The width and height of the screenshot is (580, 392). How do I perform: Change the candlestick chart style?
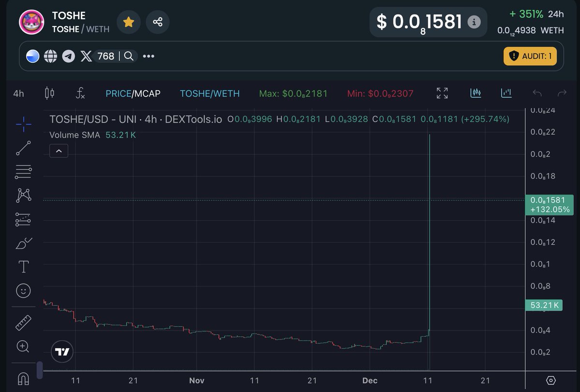(49, 93)
